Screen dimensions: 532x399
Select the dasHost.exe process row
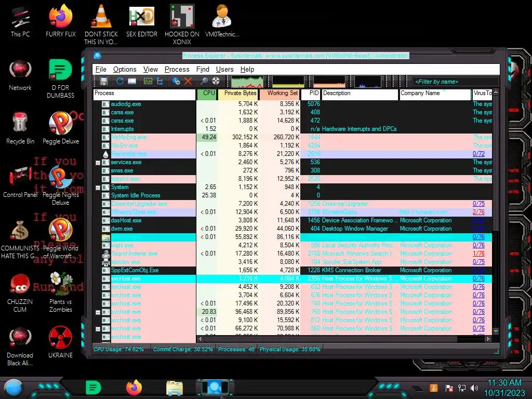click(x=293, y=220)
